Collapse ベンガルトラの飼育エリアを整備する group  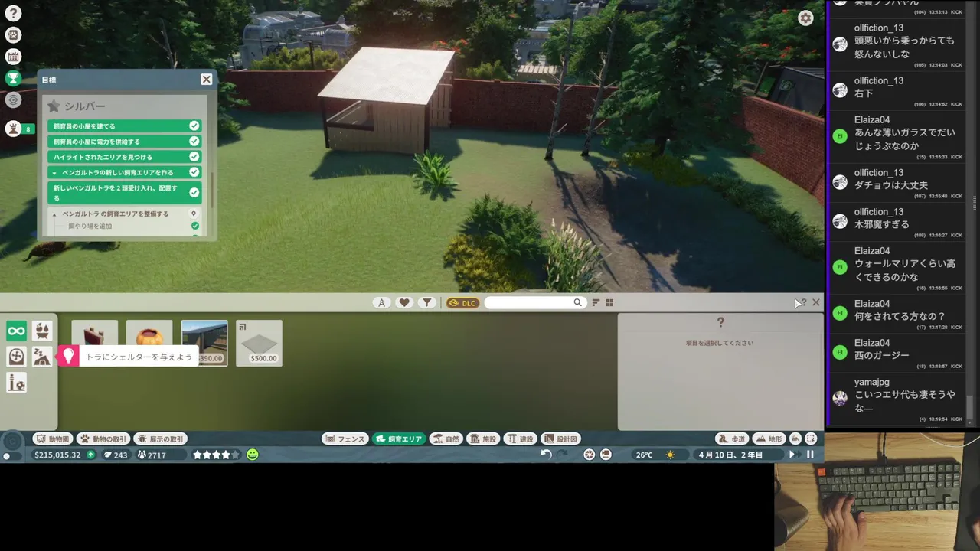pos(54,214)
